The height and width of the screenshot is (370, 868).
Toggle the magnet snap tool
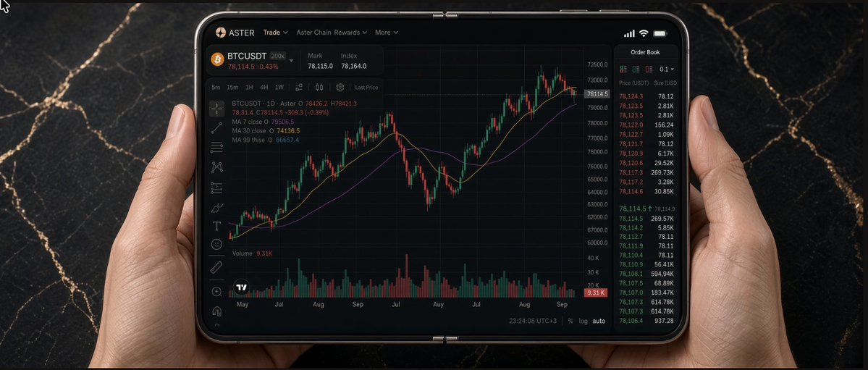point(216,311)
